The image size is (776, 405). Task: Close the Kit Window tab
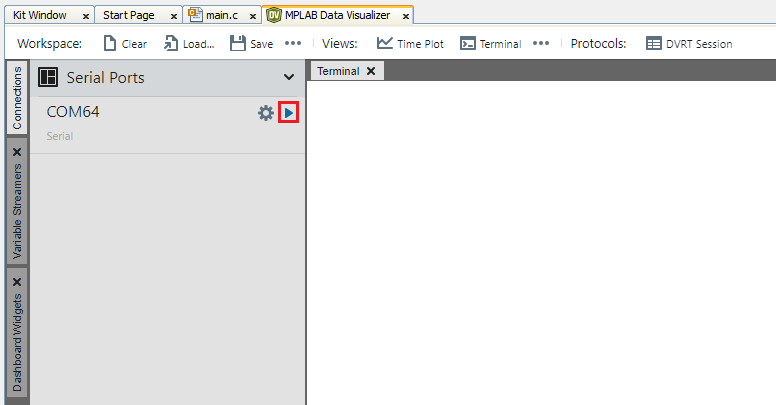(86, 16)
